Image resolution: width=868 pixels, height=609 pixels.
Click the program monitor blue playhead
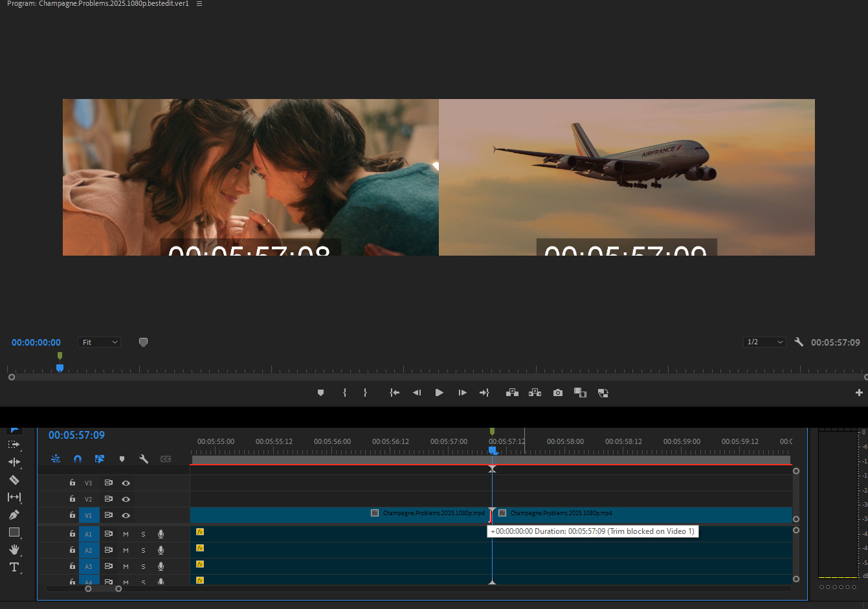[x=60, y=368]
